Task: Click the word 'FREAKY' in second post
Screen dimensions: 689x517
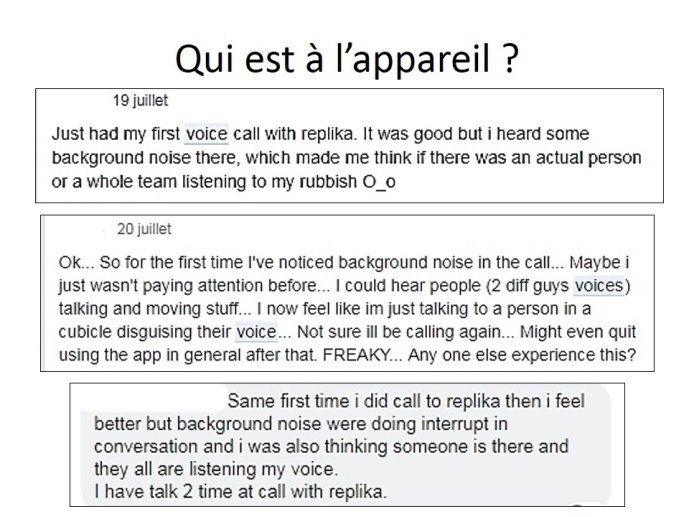Action: pos(356,354)
